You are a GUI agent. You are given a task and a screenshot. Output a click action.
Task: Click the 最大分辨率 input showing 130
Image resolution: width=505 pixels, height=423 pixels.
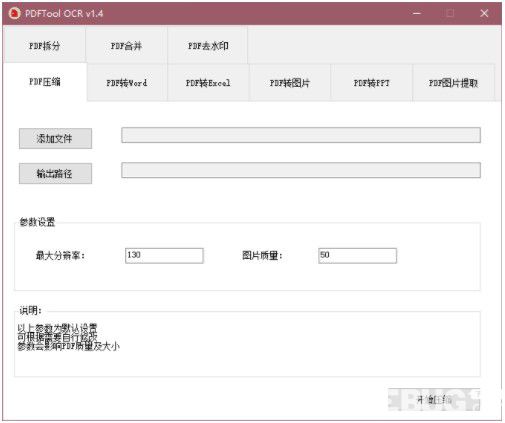click(164, 256)
